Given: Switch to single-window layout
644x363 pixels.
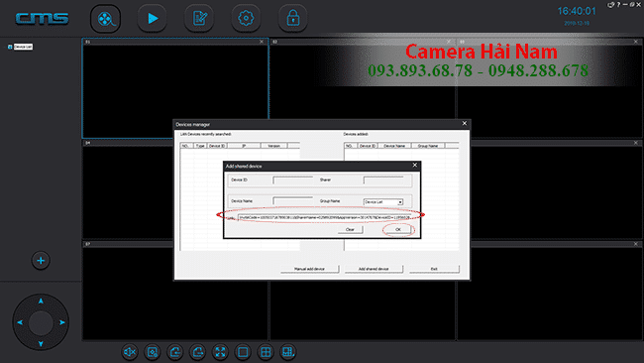Looking at the screenshot, I should (x=243, y=352).
